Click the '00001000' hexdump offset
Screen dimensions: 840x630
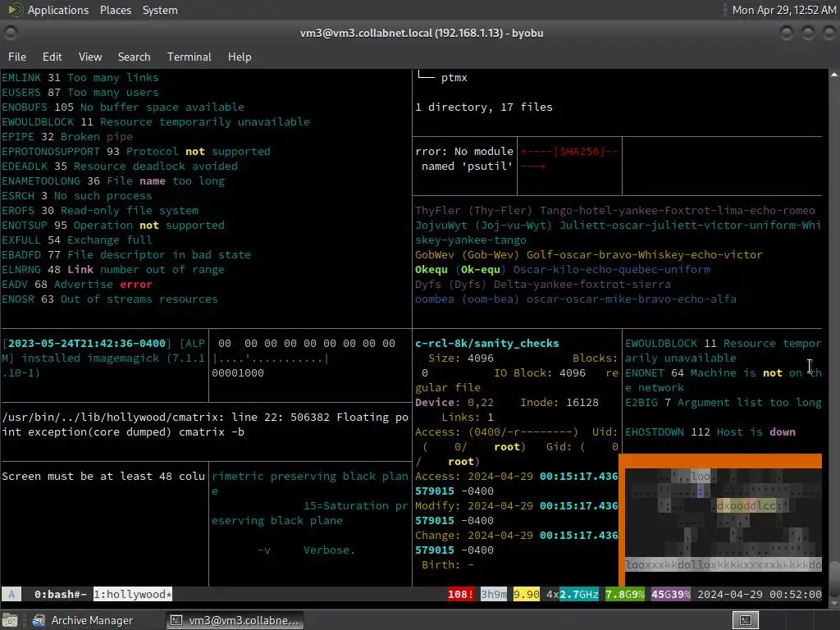coord(238,373)
